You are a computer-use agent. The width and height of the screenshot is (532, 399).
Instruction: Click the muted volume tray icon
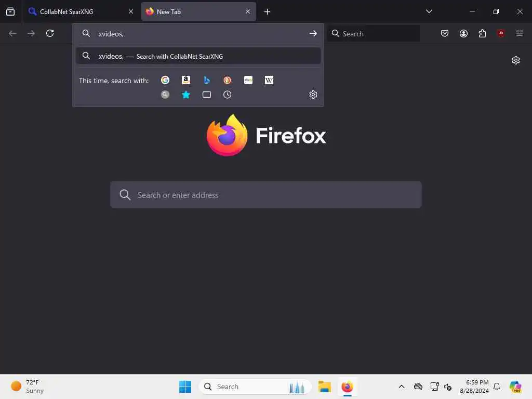click(x=448, y=387)
